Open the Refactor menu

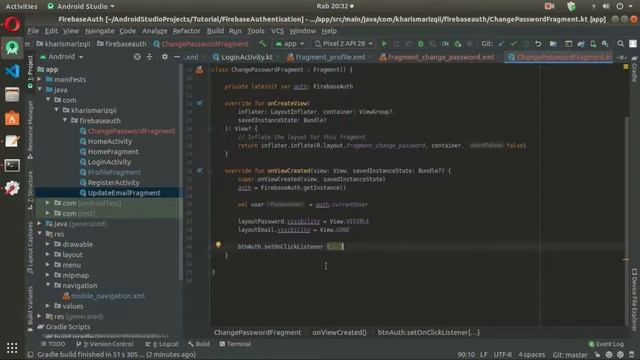(x=186, y=31)
